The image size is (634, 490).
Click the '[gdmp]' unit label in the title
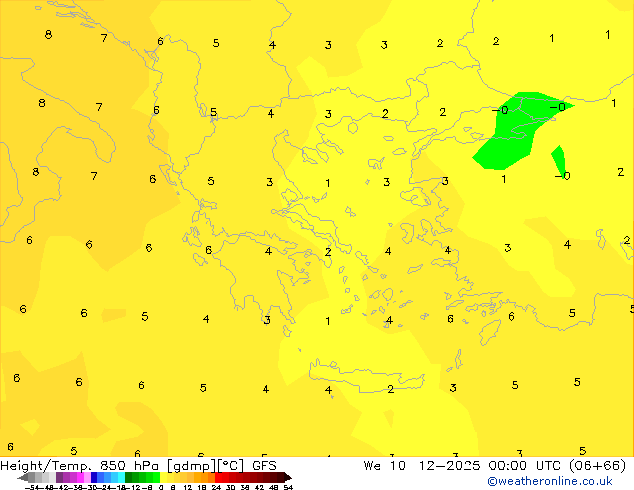(192, 466)
